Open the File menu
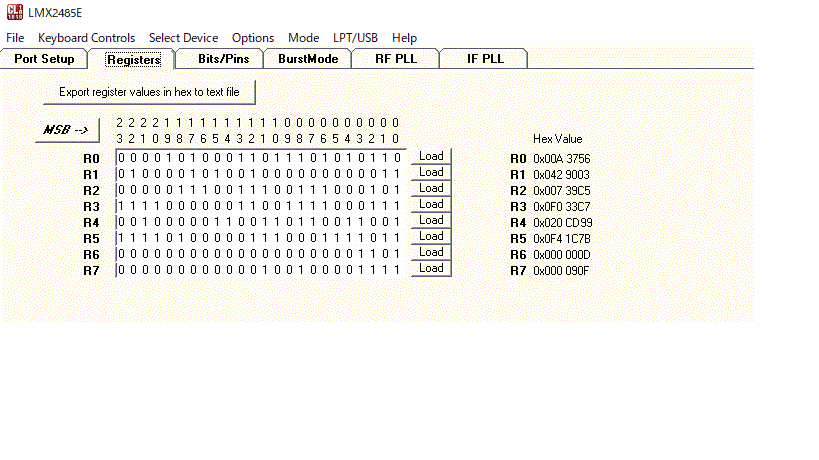Viewport: 819px width, 460px height. [x=15, y=38]
